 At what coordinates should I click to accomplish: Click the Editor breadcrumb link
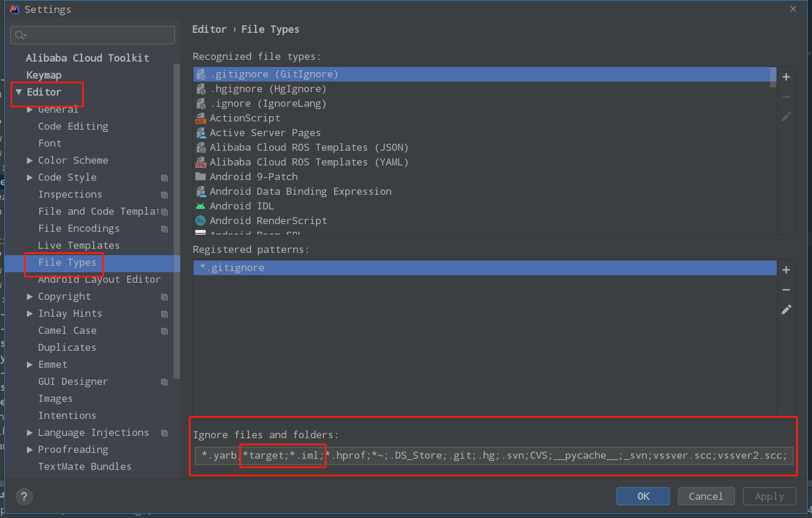(209, 29)
